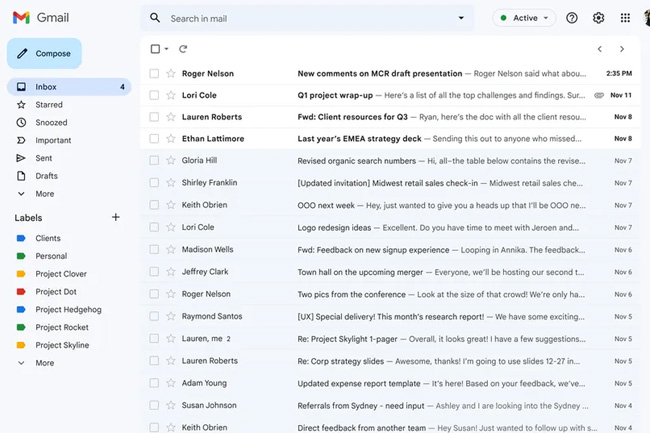Open the settings gear icon
The image size is (650, 433).
click(x=598, y=18)
